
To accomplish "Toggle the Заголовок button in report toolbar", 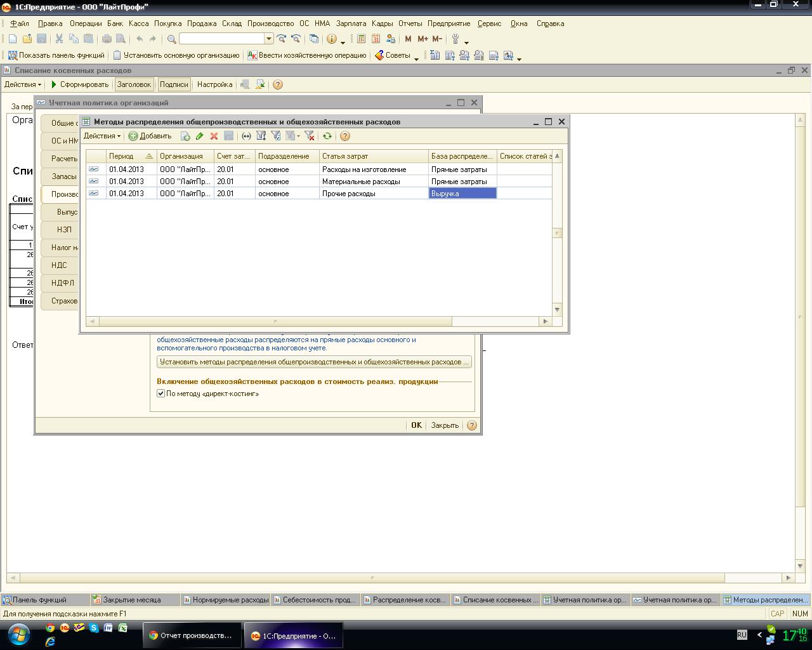I will (134, 84).
